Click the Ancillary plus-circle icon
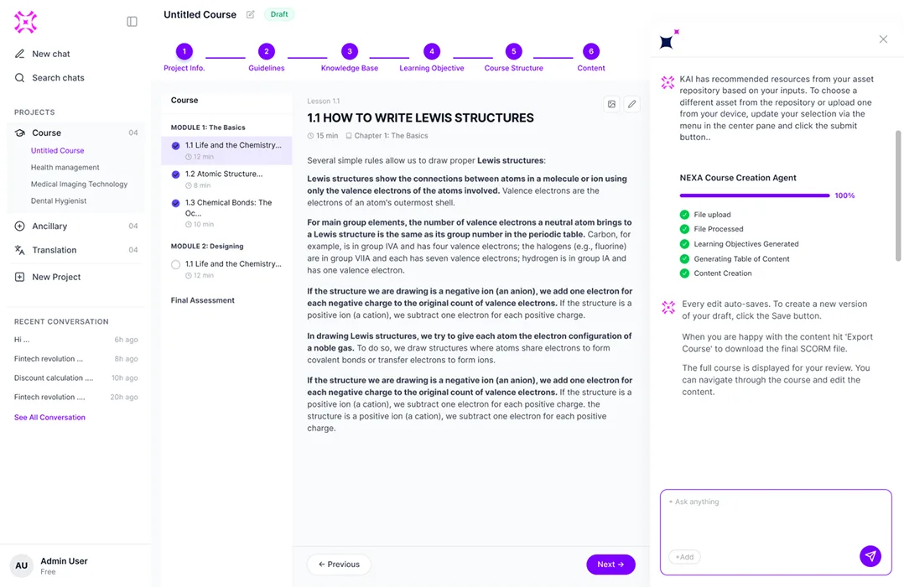The image size is (904, 588). point(19,226)
